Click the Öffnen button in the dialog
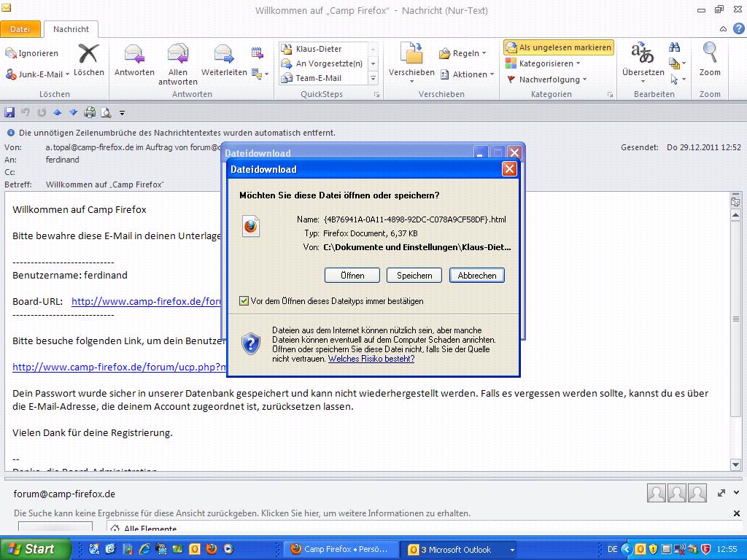 point(352,275)
